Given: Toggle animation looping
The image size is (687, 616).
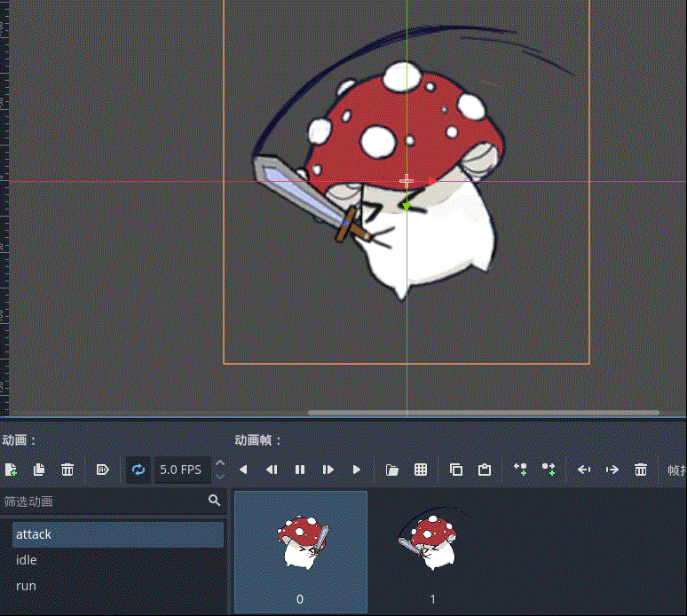Looking at the screenshot, I should 138,470.
